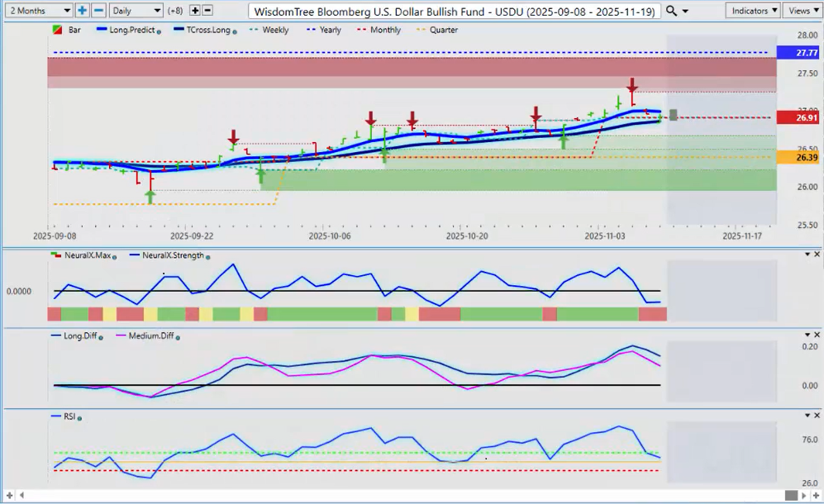The height and width of the screenshot is (504, 824).
Task: Click the magnifying glass search icon
Action: click(x=671, y=11)
